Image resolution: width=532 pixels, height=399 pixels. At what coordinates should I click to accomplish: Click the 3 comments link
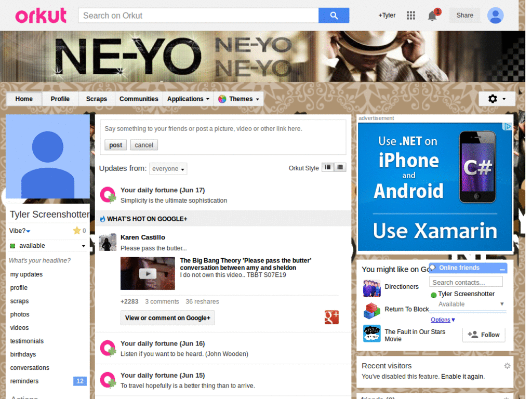[x=162, y=302]
